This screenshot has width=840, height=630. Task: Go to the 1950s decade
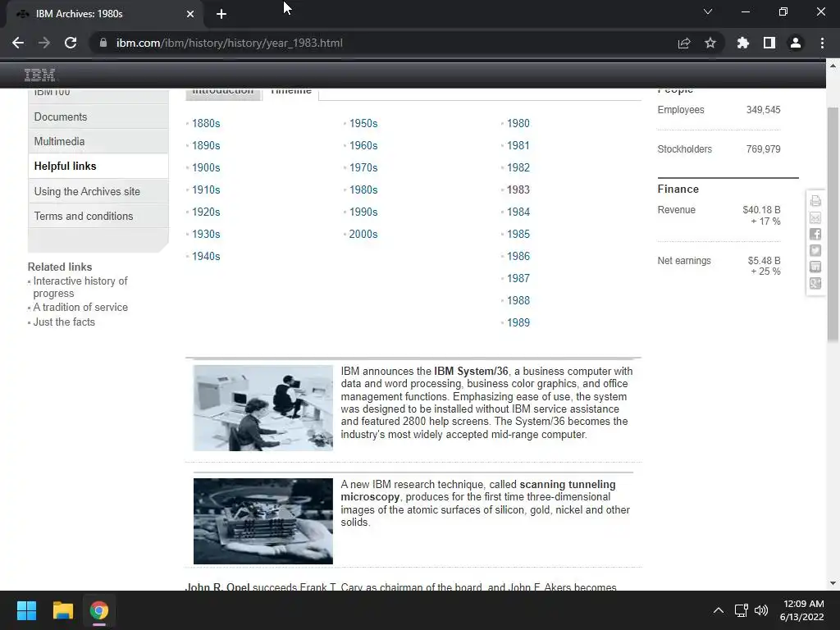363,123
